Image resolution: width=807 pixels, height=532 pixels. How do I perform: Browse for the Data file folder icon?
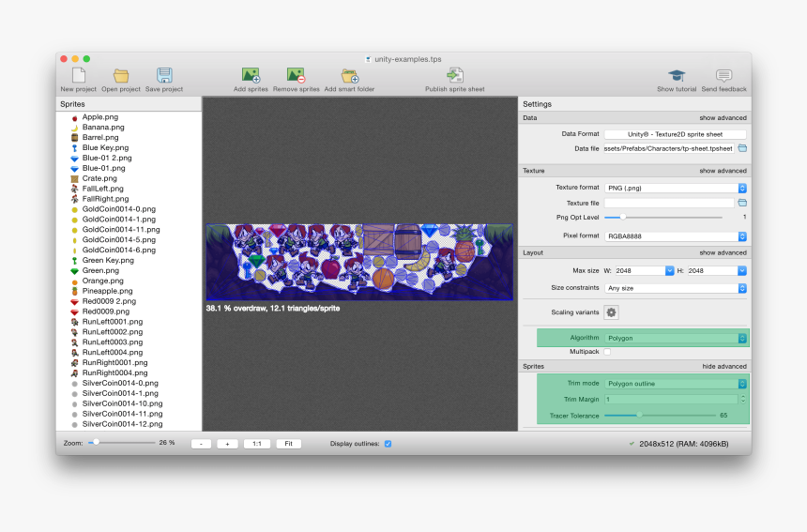[742, 148]
